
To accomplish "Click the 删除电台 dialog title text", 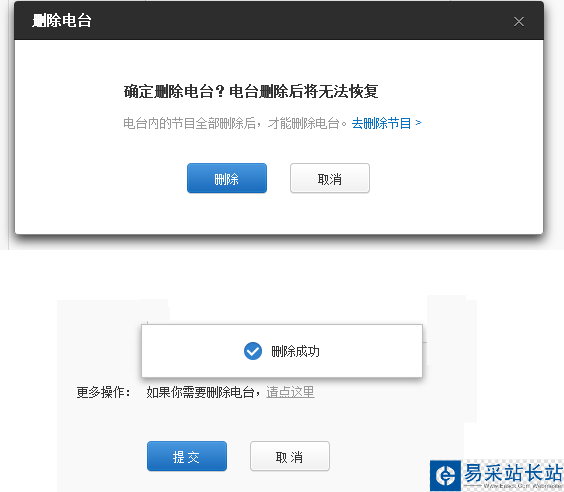I will [62, 20].
